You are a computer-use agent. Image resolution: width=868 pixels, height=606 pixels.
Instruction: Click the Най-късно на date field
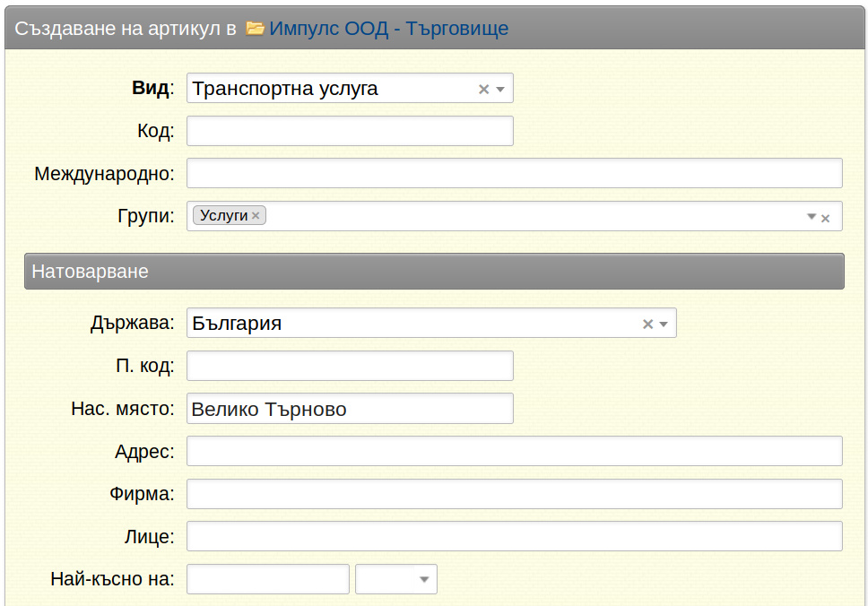pyautogui.click(x=268, y=579)
